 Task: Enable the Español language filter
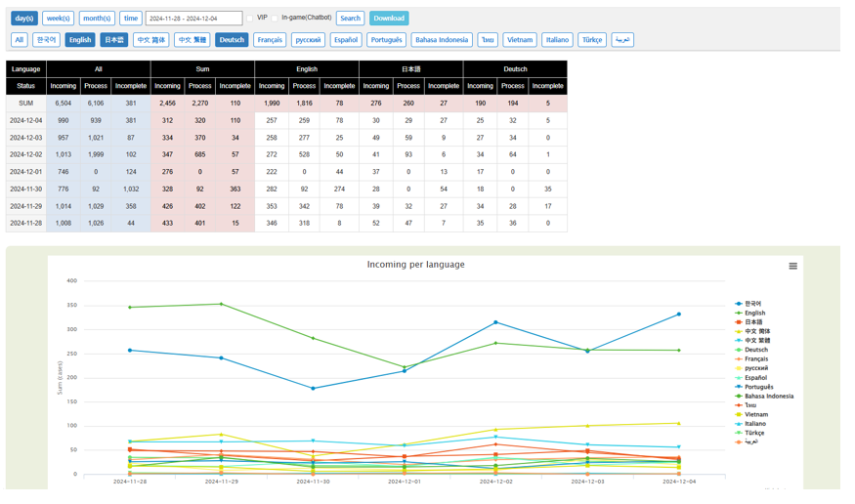345,40
